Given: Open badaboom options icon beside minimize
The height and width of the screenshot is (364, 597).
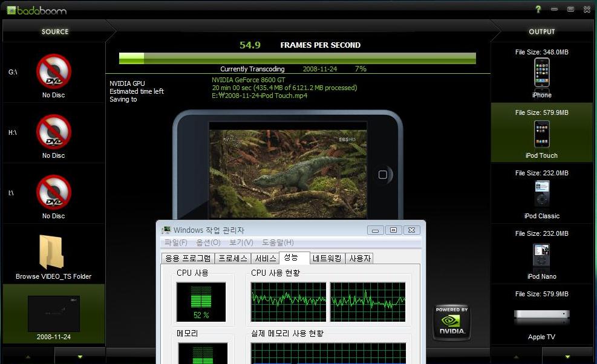Looking at the screenshot, I should [x=570, y=9].
